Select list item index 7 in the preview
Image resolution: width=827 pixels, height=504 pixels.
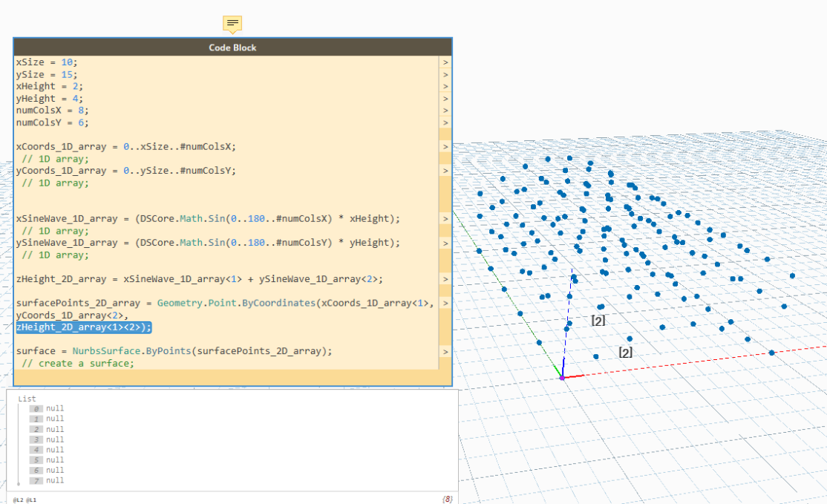click(36, 480)
